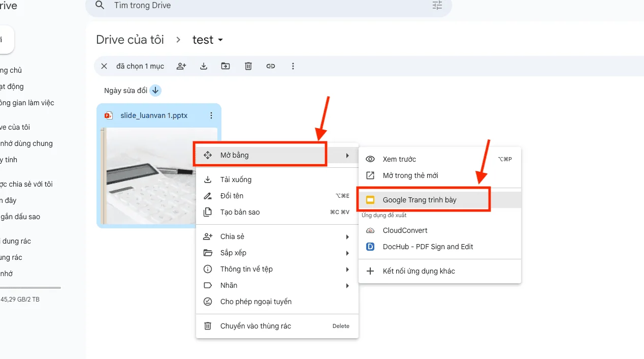Image resolution: width=644 pixels, height=359 pixels.
Task: Select Xem trước in submenu
Action: coord(440,159)
